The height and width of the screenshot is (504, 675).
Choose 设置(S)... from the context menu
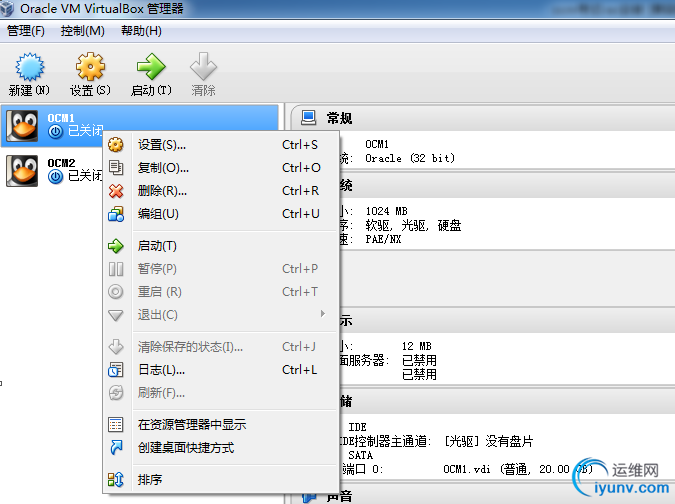(x=221, y=145)
